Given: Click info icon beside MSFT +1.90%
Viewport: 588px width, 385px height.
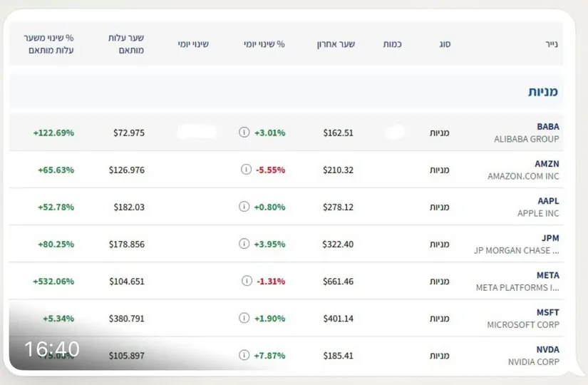Looking at the screenshot, I should pyautogui.click(x=244, y=318).
